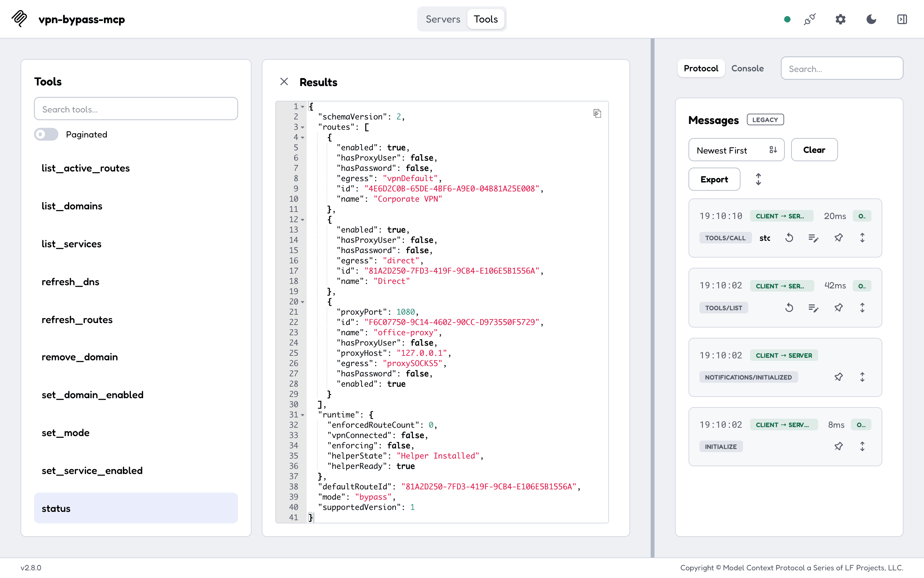Toggle dark mode with the moon icon
This screenshot has width=924, height=578.
coord(871,19)
